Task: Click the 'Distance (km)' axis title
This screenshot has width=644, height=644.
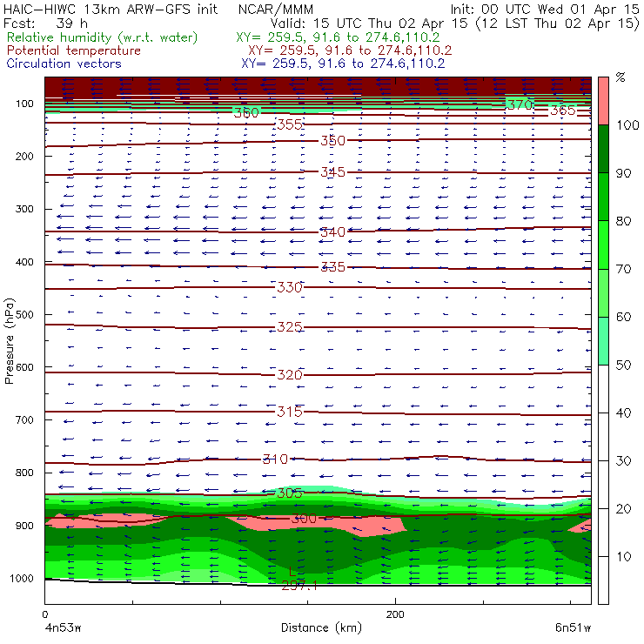Action: pyautogui.click(x=322, y=627)
